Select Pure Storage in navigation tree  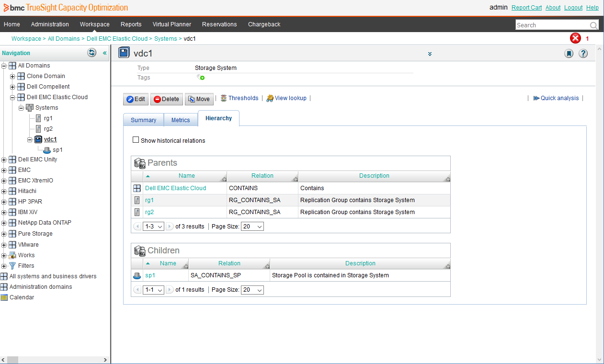click(35, 234)
